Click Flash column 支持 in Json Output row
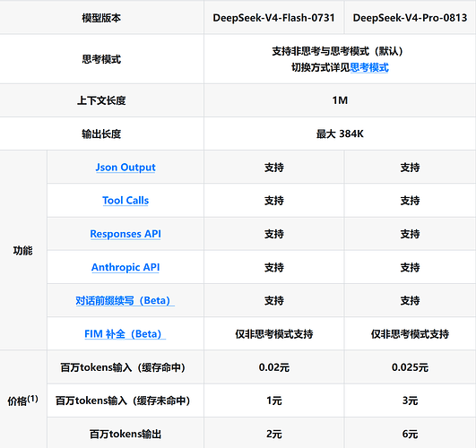The image size is (476, 448). tap(273, 168)
